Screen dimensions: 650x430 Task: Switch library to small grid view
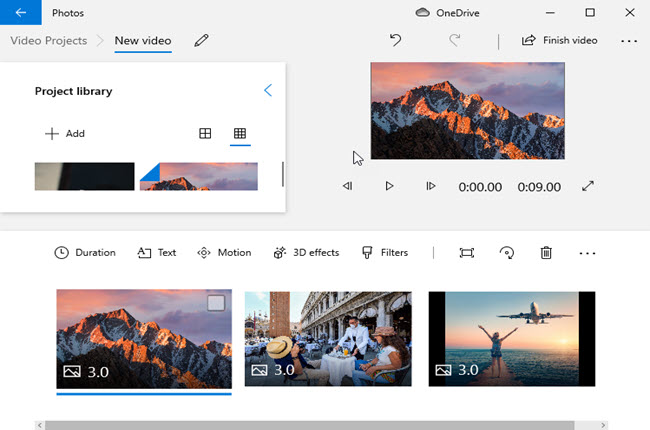(x=240, y=133)
